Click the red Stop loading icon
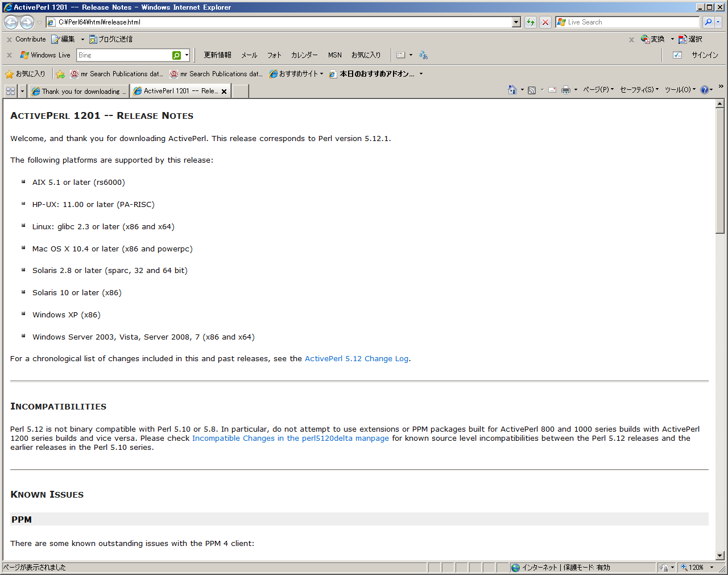The image size is (728, 575). tap(545, 22)
